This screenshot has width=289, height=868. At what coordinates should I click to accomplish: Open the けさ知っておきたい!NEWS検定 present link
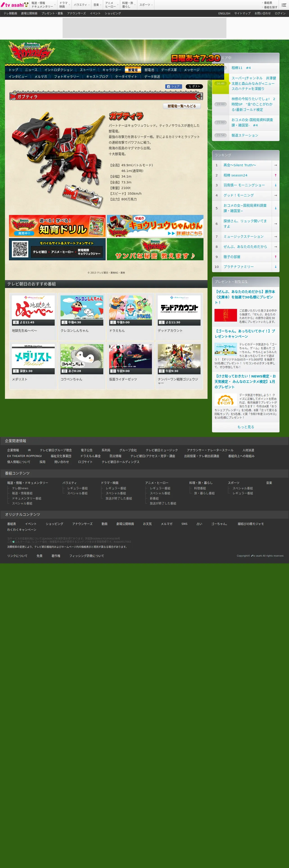[246, 381]
